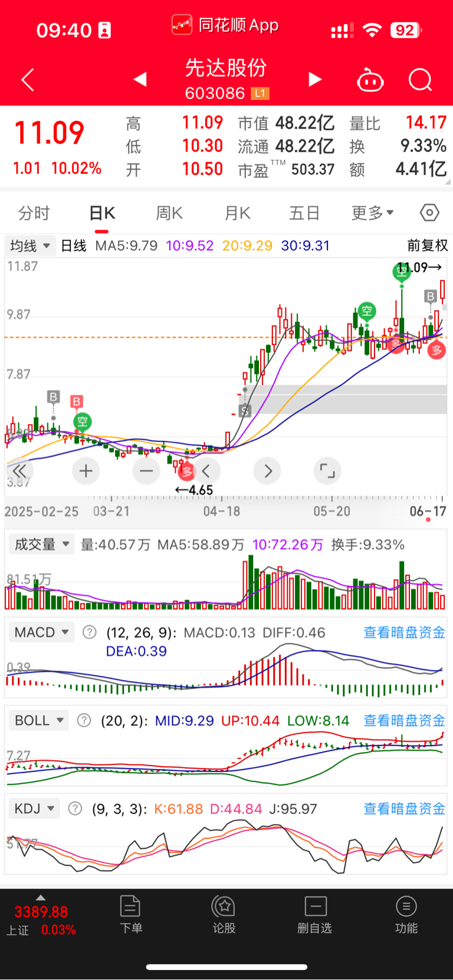
Task: Tap the stock code 603086
Action: tap(215, 93)
